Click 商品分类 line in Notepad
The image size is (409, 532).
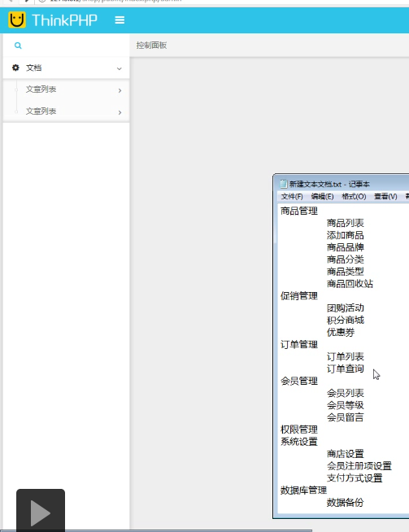346,259
